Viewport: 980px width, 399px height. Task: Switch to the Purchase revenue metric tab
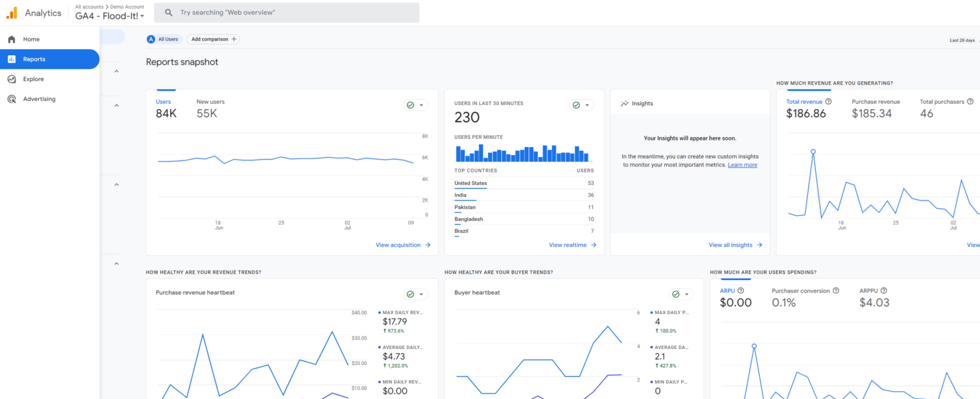(x=876, y=108)
